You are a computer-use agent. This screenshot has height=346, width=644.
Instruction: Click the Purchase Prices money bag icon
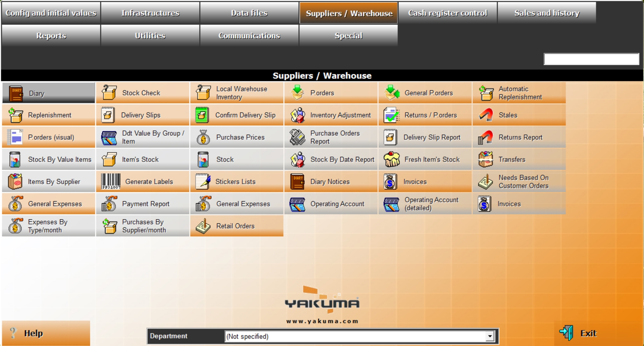coord(203,137)
